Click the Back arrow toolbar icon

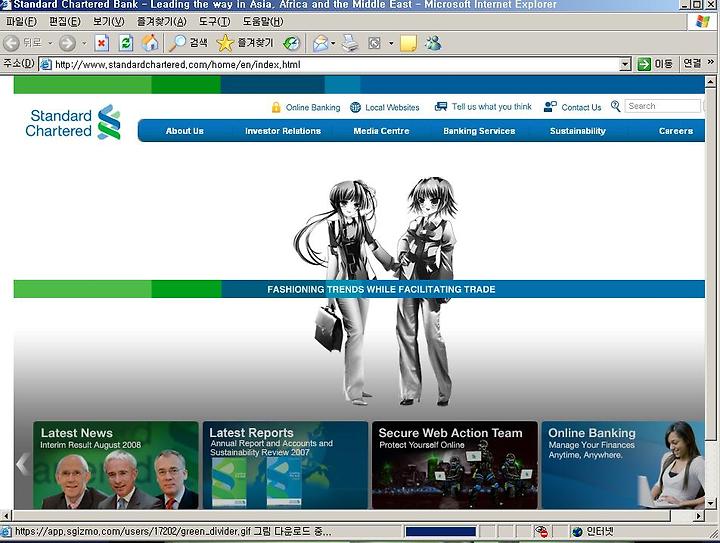coord(11,43)
